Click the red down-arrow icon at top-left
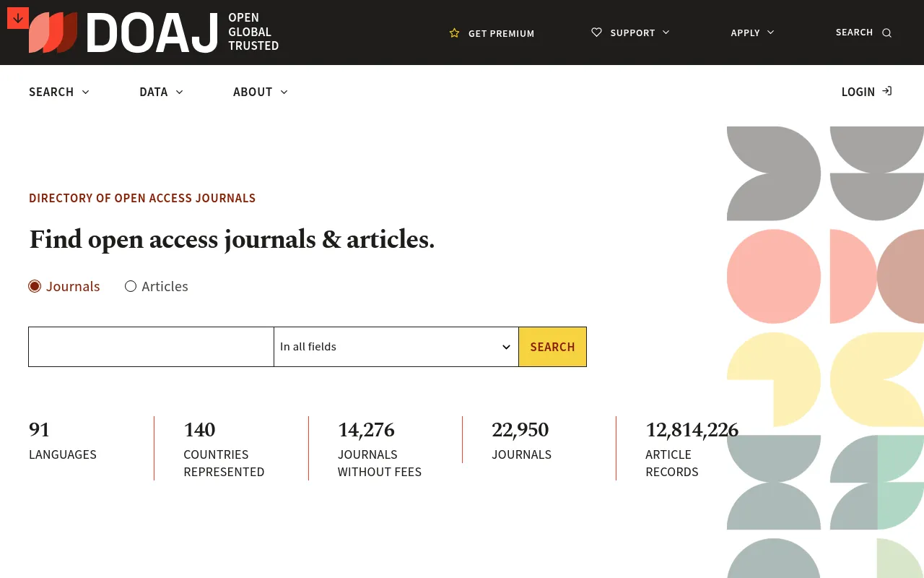924x578 pixels. click(18, 18)
